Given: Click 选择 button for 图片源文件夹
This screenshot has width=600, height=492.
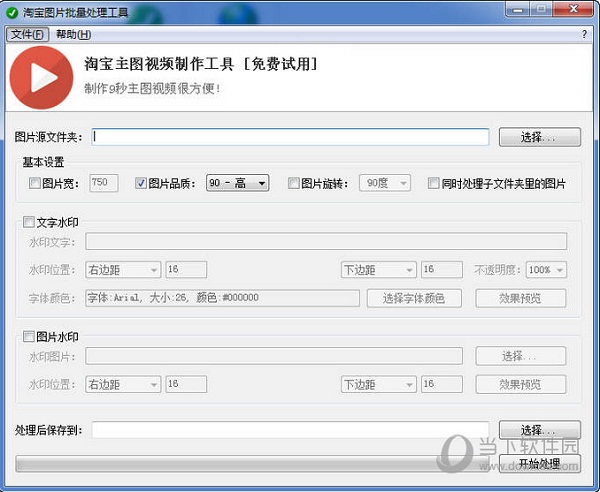Looking at the screenshot, I should click(x=540, y=137).
